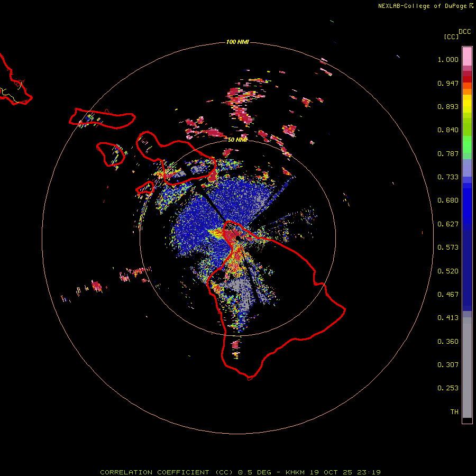
Task: Pick the bright green color bar segment
Action: pyautogui.click(x=467, y=144)
